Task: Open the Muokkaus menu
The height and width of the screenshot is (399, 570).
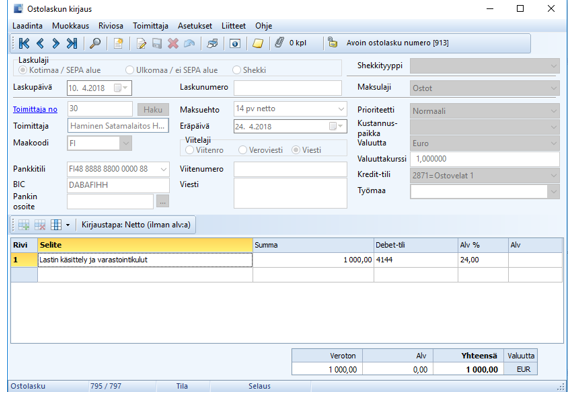Action: point(71,26)
